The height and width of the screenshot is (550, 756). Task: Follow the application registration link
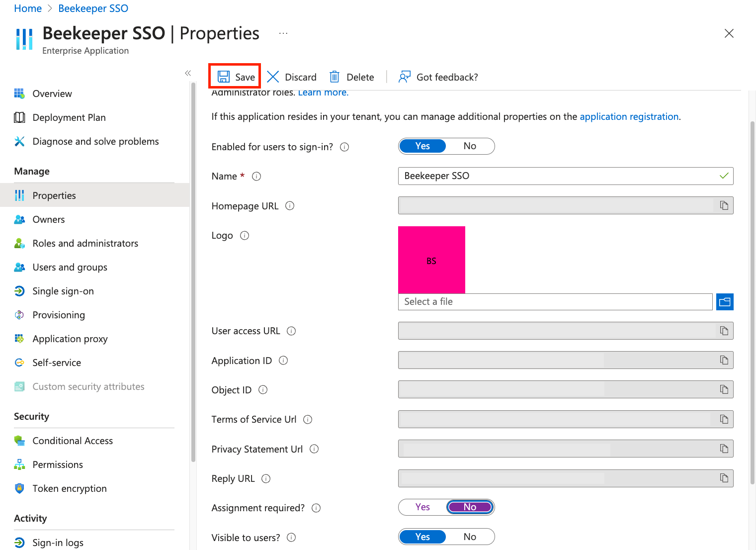[629, 116]
